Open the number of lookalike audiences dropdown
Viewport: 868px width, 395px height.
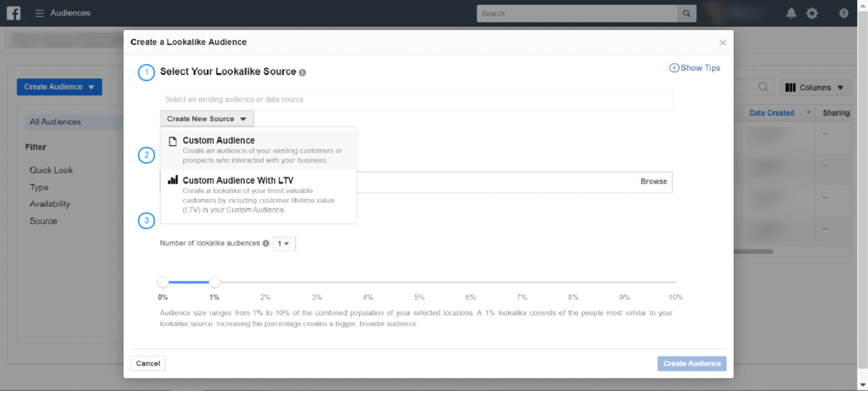284,243
